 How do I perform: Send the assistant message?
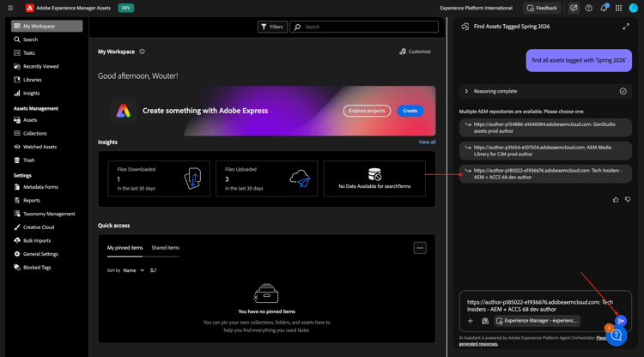621,320
